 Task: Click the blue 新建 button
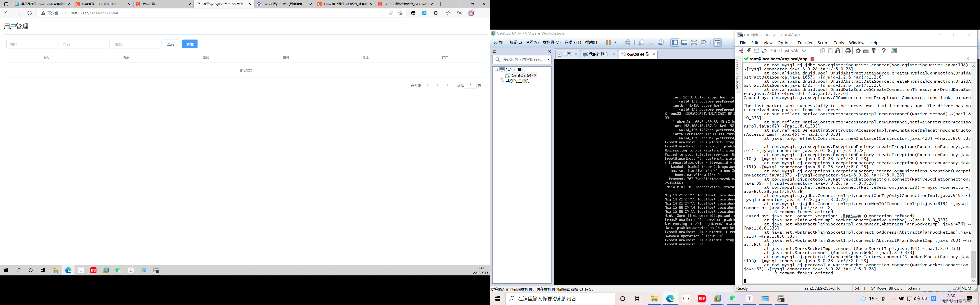[x=190, y=44]
